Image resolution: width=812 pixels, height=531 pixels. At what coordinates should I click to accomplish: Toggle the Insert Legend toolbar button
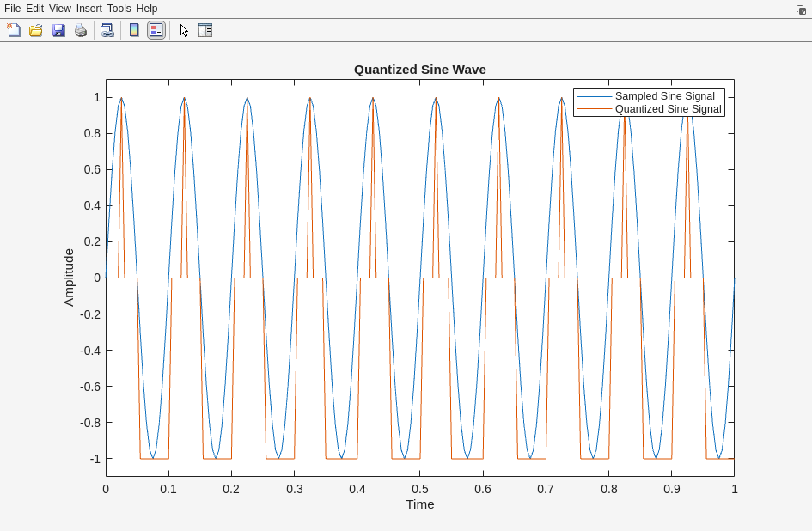[156, 30]
